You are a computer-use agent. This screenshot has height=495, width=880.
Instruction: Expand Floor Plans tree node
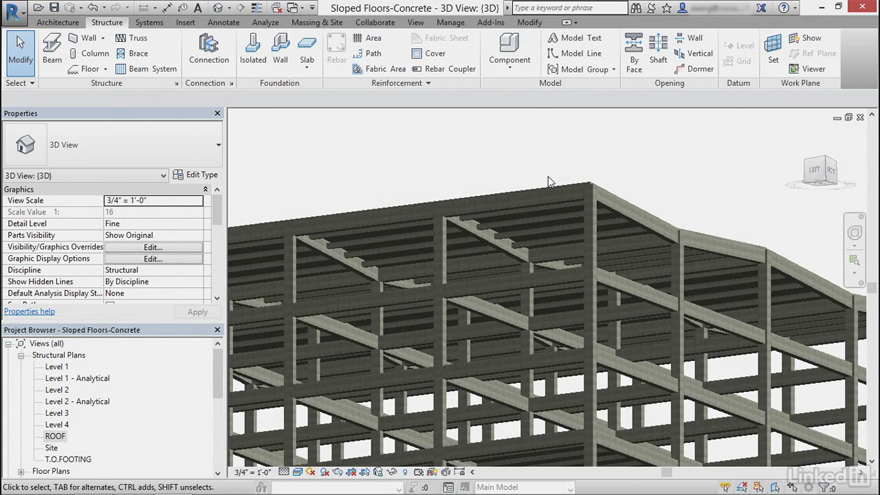tap(21, 471)
